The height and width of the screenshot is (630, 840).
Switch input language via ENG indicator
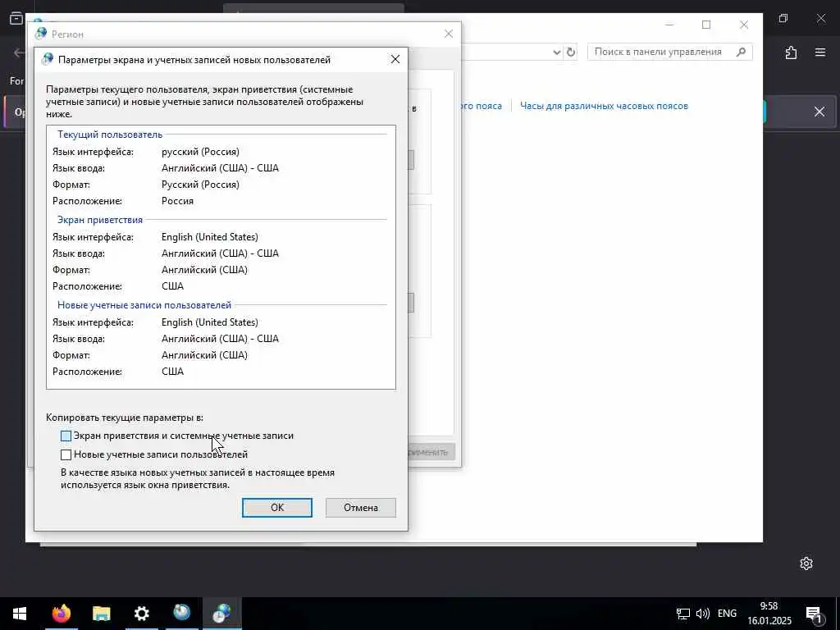(727, 614)
